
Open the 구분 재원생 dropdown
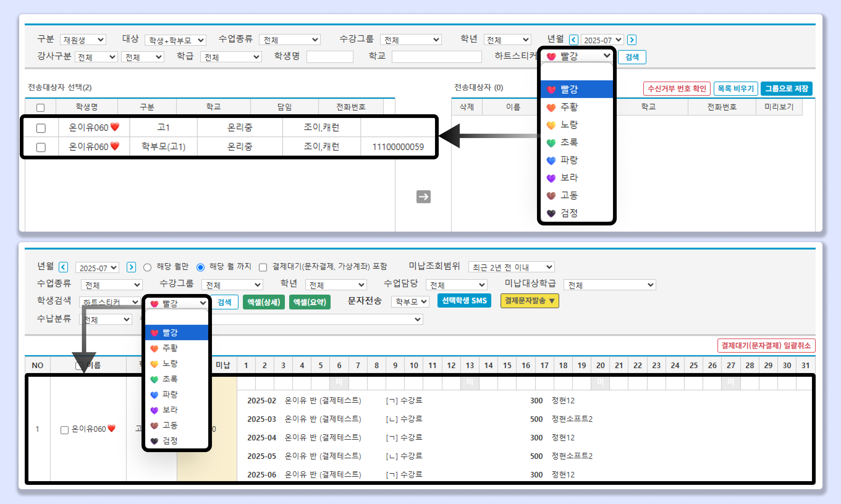tap(83, 40)
